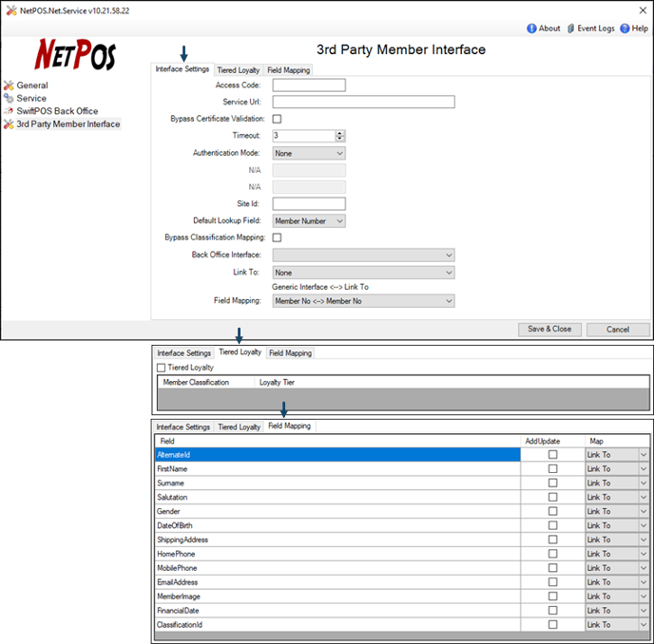Open the Field Mapping Member No dropdown

364,301
